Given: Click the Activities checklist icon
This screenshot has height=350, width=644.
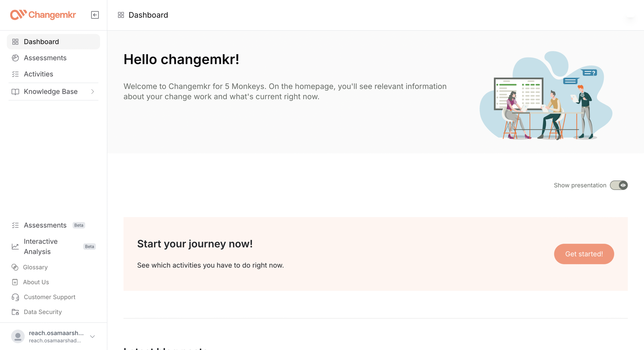Looking at the screenshot, I should pos(15,74).
